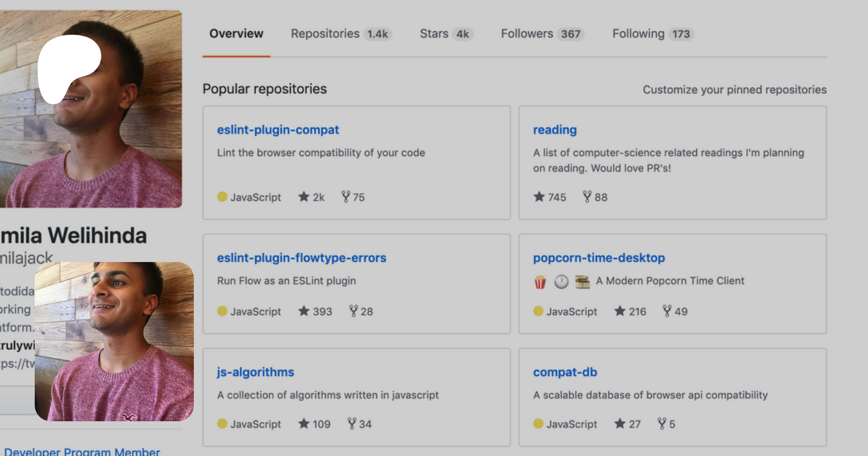
Task: Click the star icon on eslint-plugin-compat
Action: (x=304, y=197)
